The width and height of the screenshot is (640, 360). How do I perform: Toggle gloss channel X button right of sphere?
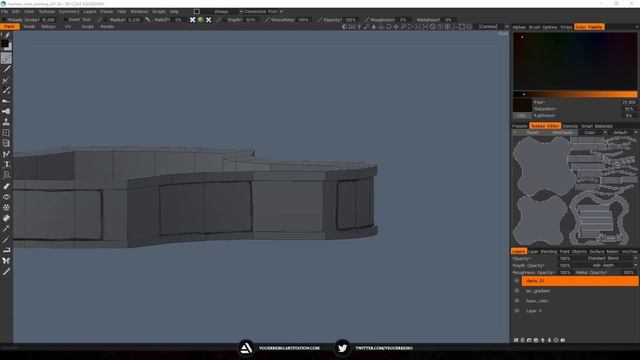point(209,20)
